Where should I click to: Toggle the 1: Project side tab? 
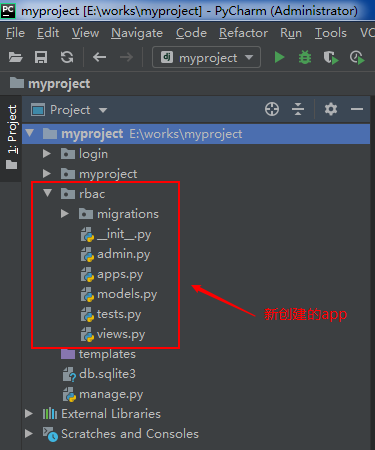[12, 138]
